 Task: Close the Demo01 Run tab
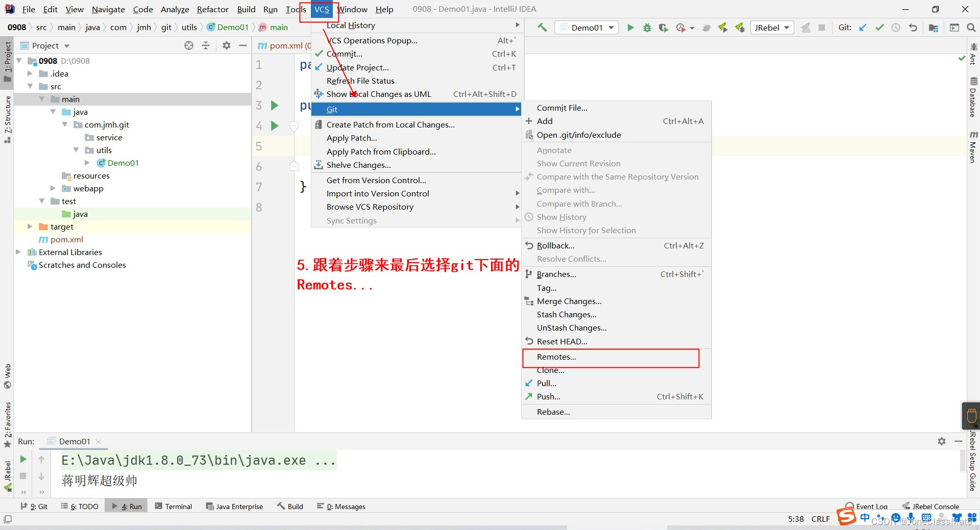pos(99,442)
